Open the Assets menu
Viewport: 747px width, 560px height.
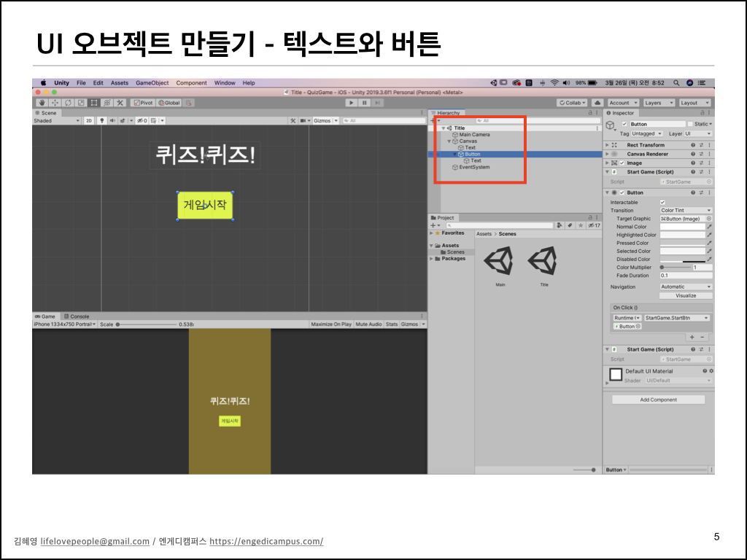[x=120, y=83]
